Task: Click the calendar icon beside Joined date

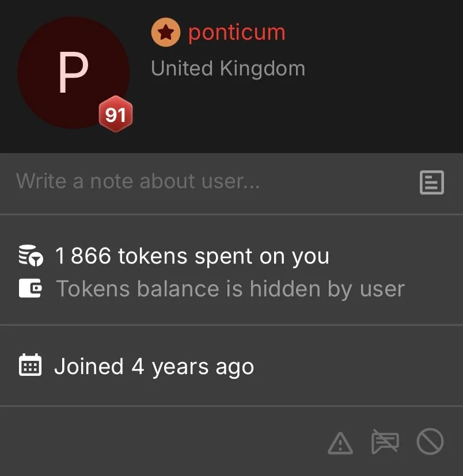Action: [30, 364]
